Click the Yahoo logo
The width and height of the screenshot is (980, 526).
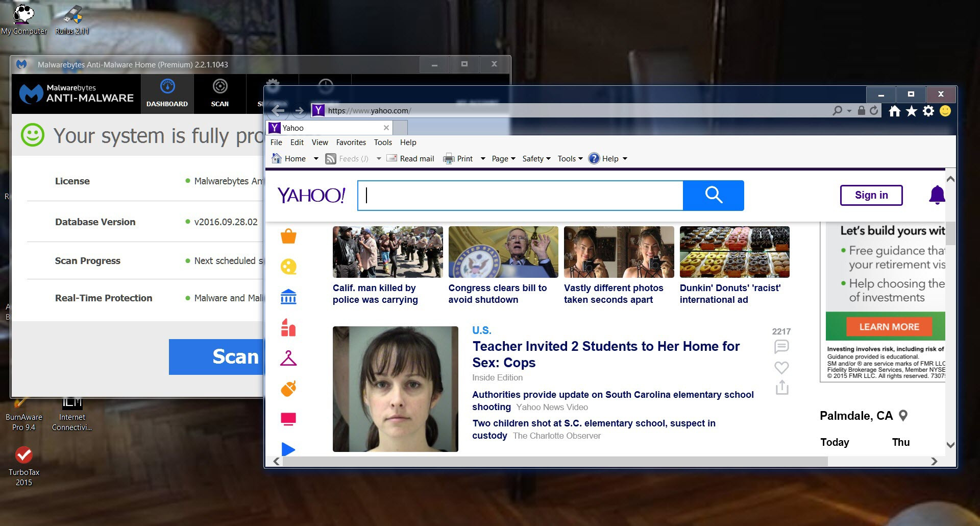point(311,195)
